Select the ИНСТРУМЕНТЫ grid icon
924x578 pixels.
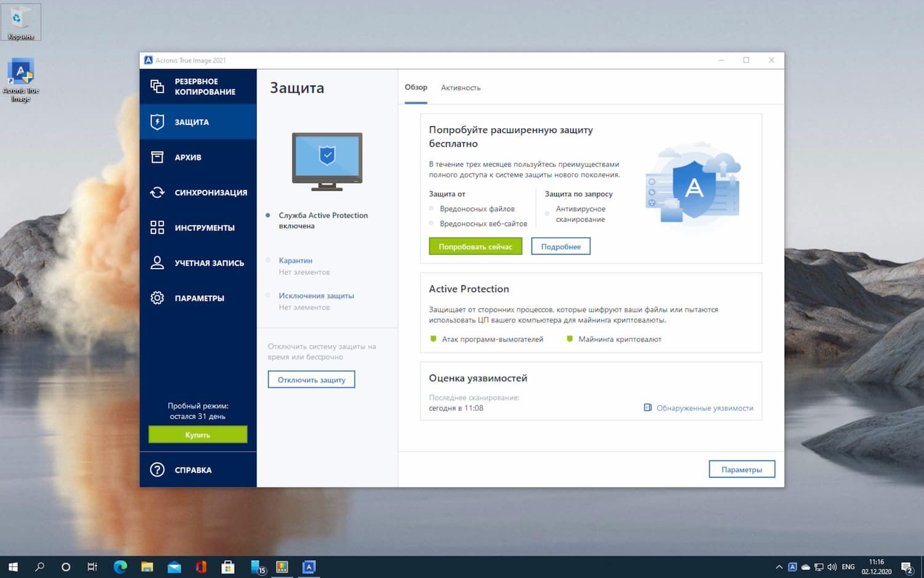tap(157, 227)
